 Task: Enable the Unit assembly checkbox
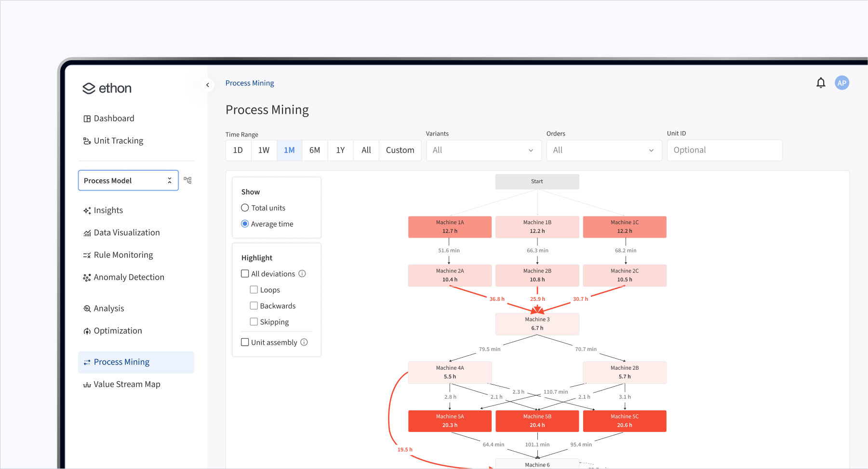tap(245, 342)
